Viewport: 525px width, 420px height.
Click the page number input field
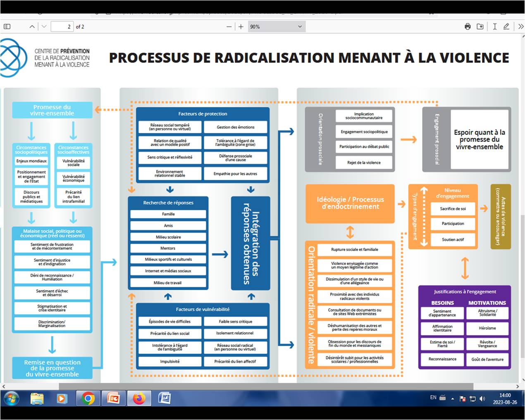(62, 26)
